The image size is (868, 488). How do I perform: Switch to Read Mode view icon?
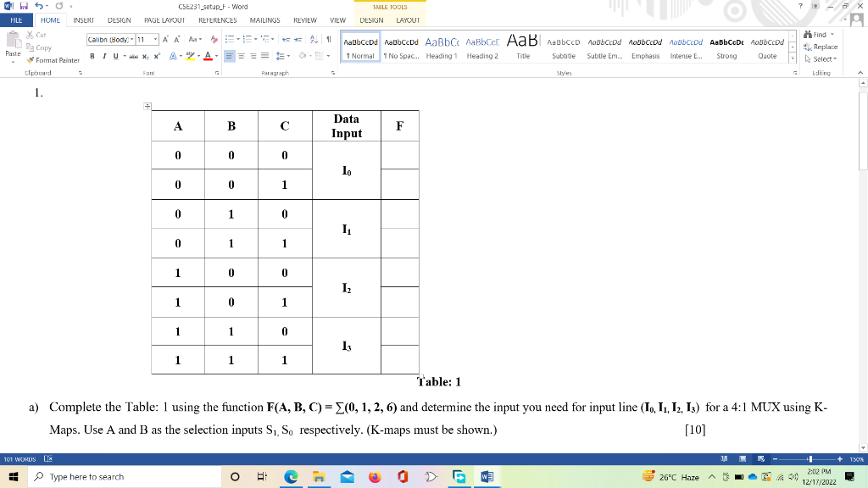724,458
